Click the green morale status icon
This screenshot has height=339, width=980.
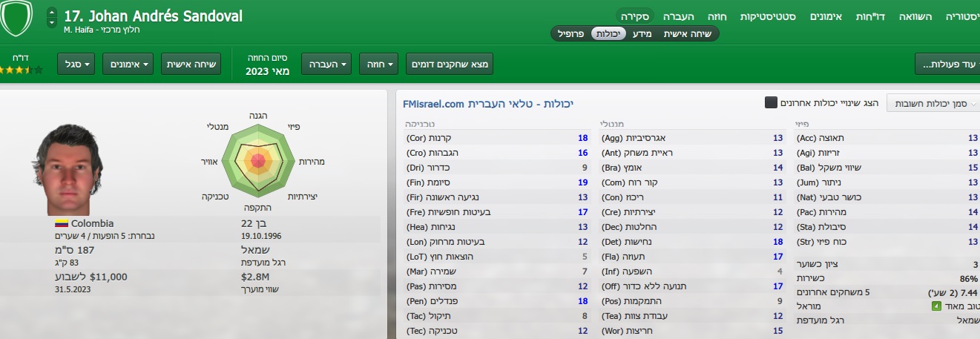(x=935, y=306)
